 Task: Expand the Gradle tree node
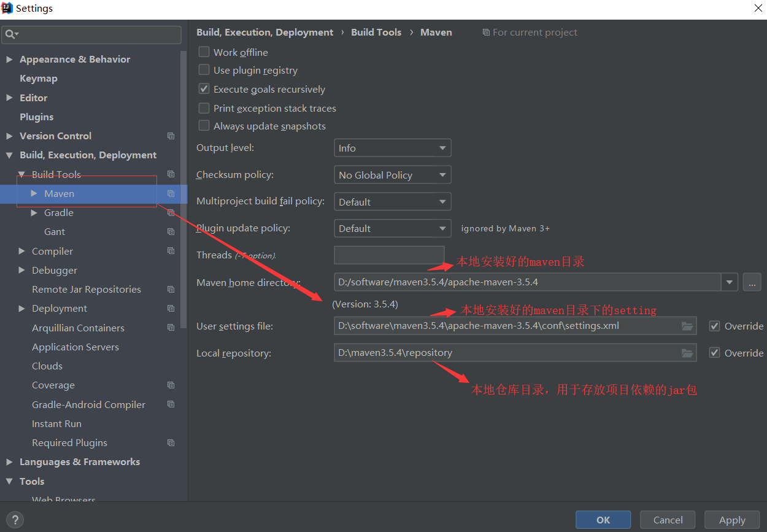tap(34, 213)
